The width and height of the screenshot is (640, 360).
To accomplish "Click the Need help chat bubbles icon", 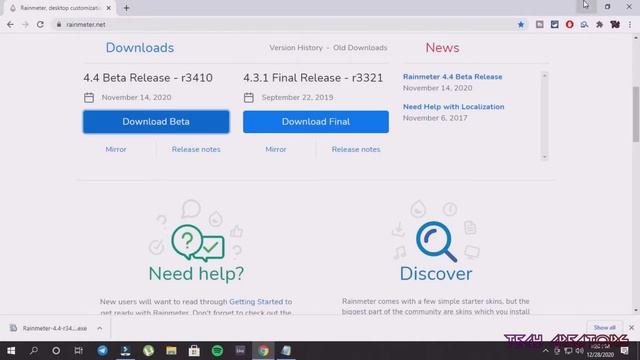I will point(198,243).
